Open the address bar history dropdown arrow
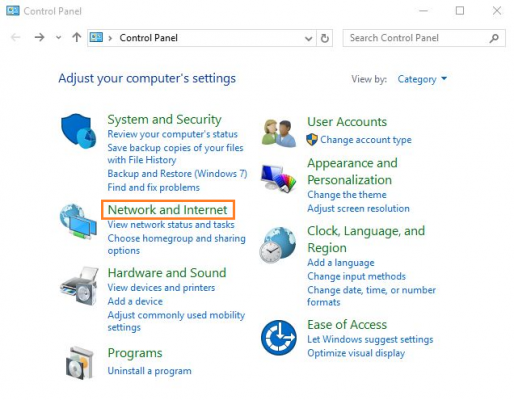 point(308,39)
